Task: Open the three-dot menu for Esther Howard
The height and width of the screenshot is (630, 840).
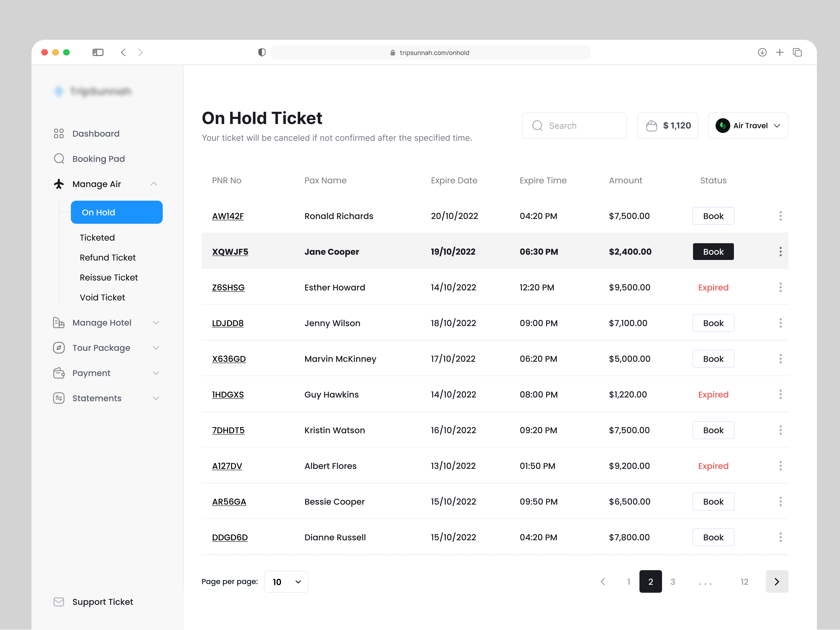Action: point(781,287)
